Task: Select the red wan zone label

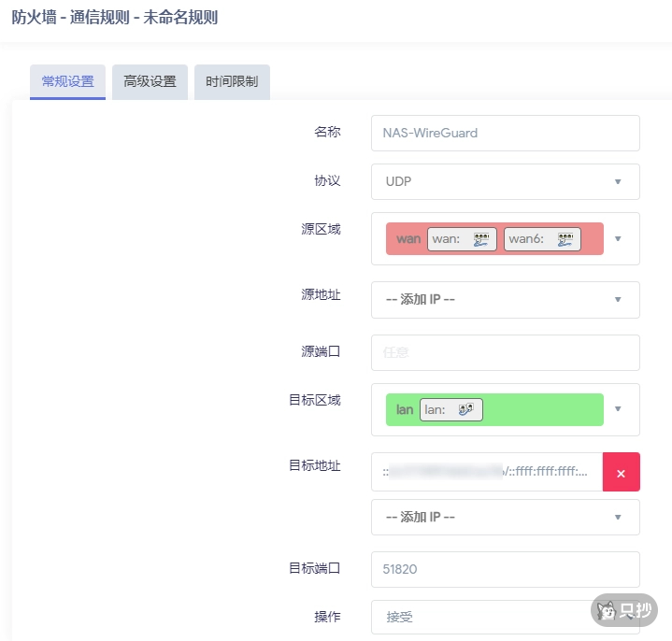Action: click(408, 238)
